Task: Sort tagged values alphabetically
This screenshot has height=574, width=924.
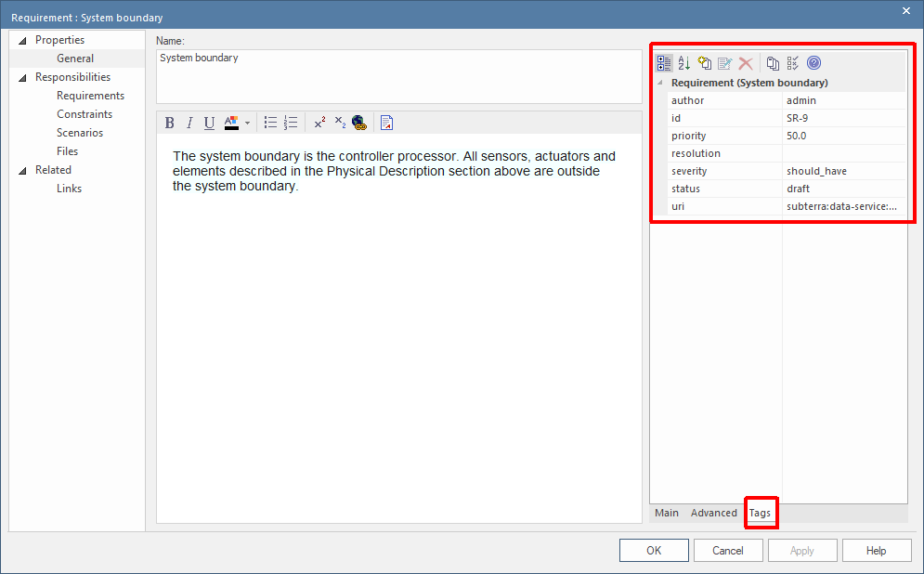Action: (684, 63)
